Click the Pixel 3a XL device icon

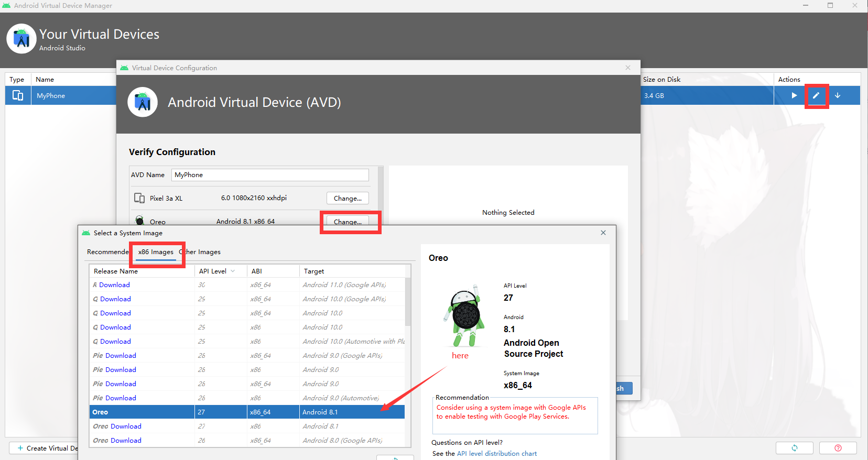click(139, 198)
